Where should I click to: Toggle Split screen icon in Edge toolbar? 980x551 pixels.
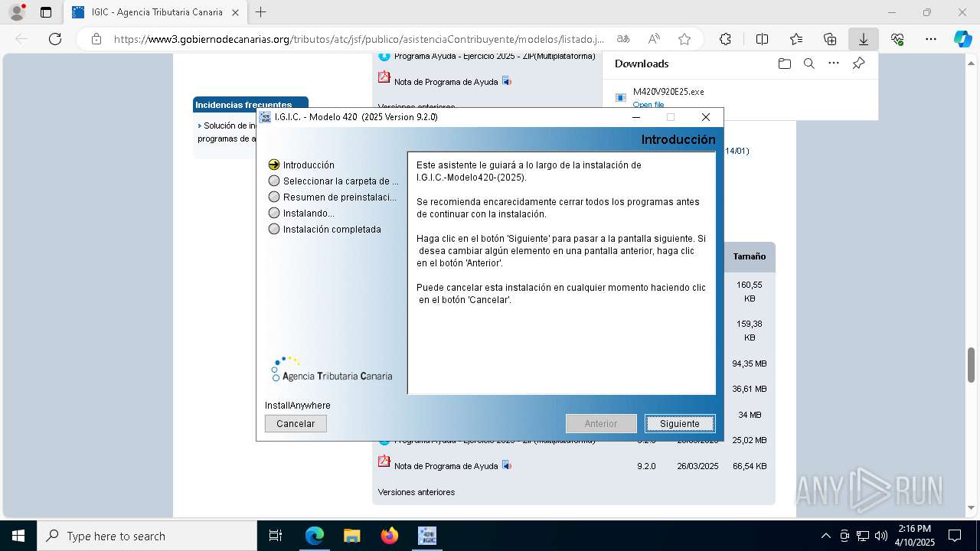[x=762, y=39]
